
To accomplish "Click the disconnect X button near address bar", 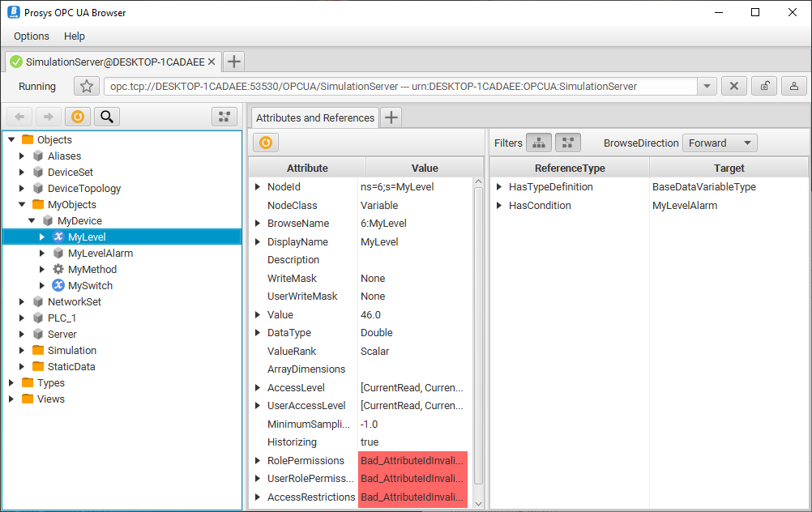I will click(733, 87).
